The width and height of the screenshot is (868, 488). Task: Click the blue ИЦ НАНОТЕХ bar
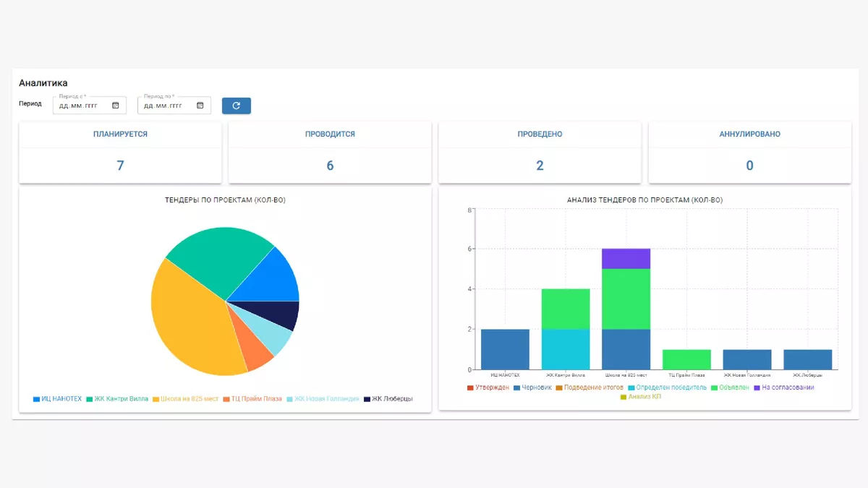point(505,349)
